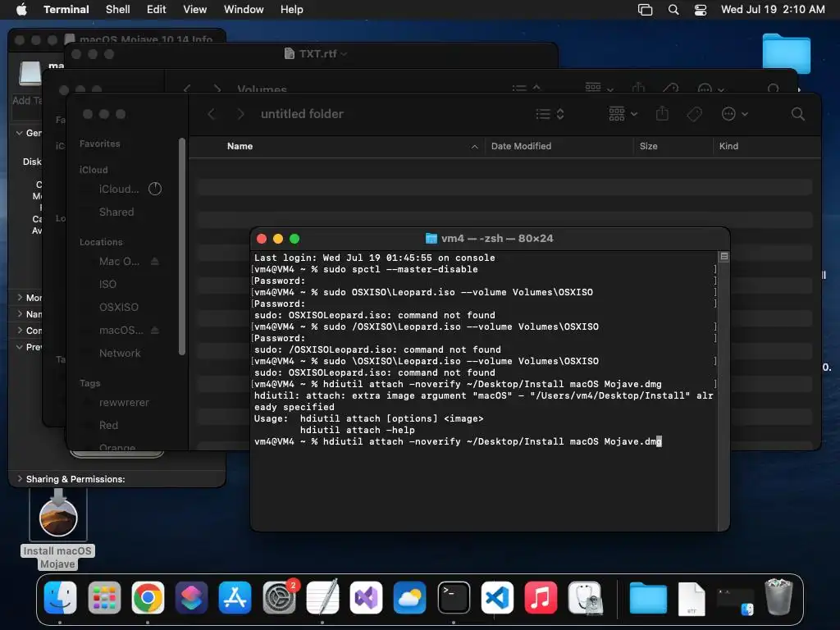Open Disk Utility in the dock
Viewport: 840px width, 630px height.
pos(585,597)
